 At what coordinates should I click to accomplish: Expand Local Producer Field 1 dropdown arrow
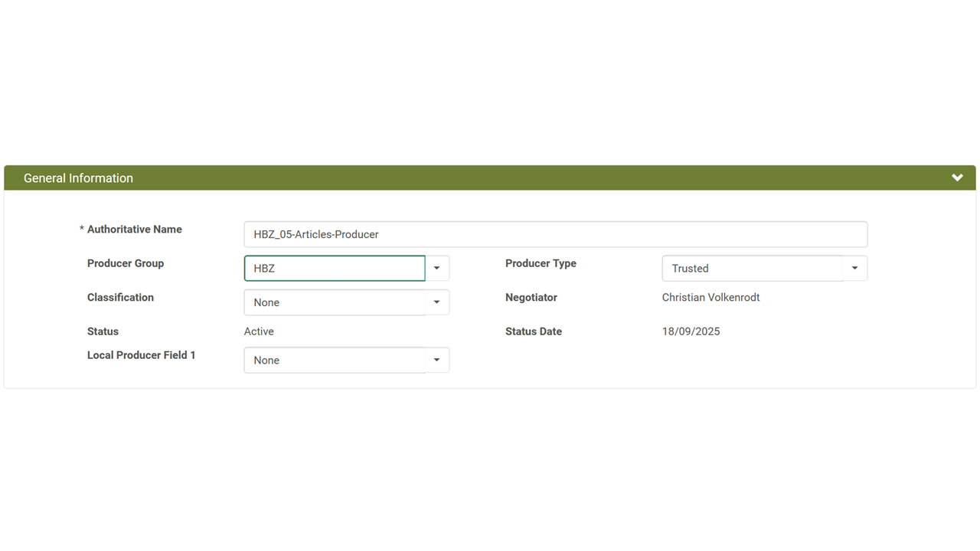[437, 360]
